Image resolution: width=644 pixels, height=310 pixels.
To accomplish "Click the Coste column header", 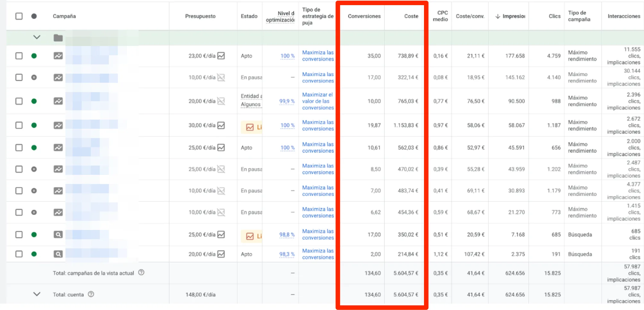I will pos(411,16).
